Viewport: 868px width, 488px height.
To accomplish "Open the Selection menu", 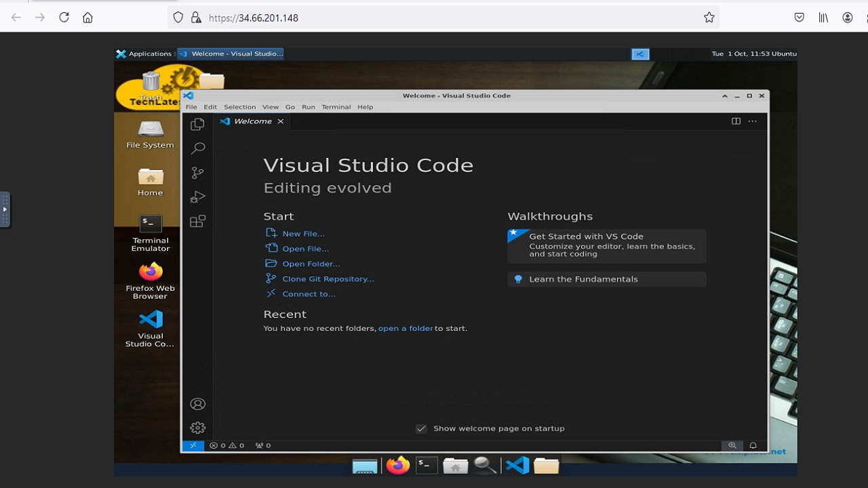I will coord(239,107).
